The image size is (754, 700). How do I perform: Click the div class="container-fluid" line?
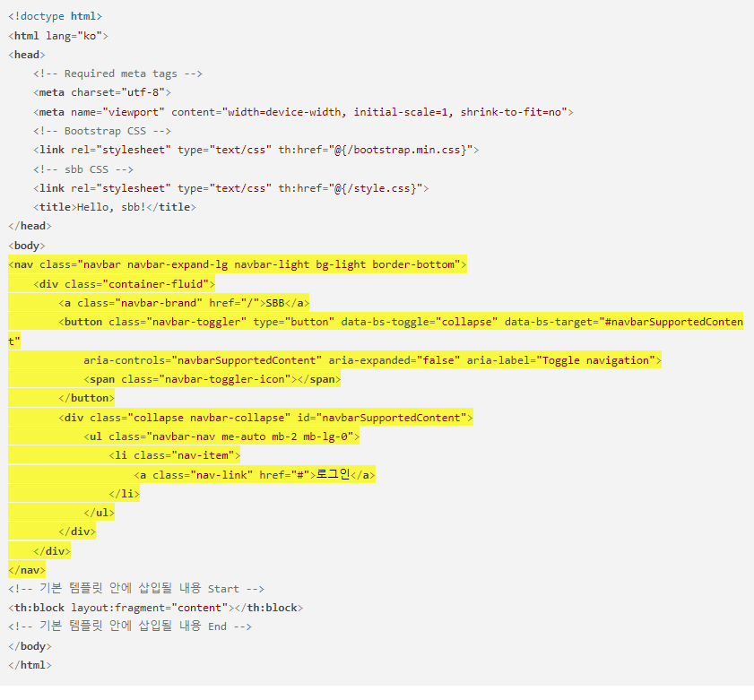click(124, 284)
